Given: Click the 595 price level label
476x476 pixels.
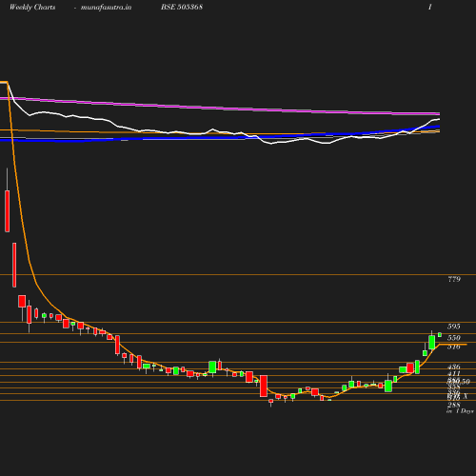Looking at the screenshot, I should pos(454,327).
